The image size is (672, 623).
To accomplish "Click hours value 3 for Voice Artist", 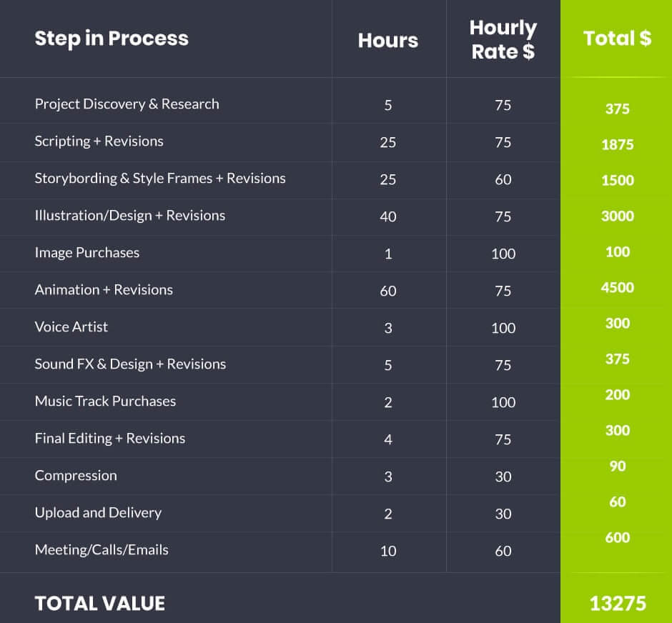I will click(x=388, y=329).
